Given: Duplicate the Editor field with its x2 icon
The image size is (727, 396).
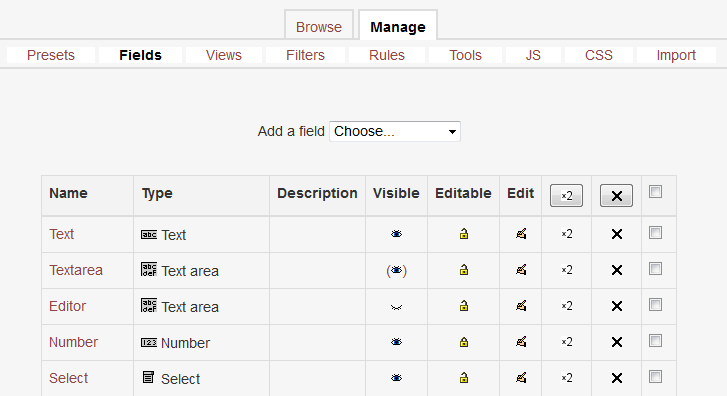Looking at the screenshot, I should point(567,306).
